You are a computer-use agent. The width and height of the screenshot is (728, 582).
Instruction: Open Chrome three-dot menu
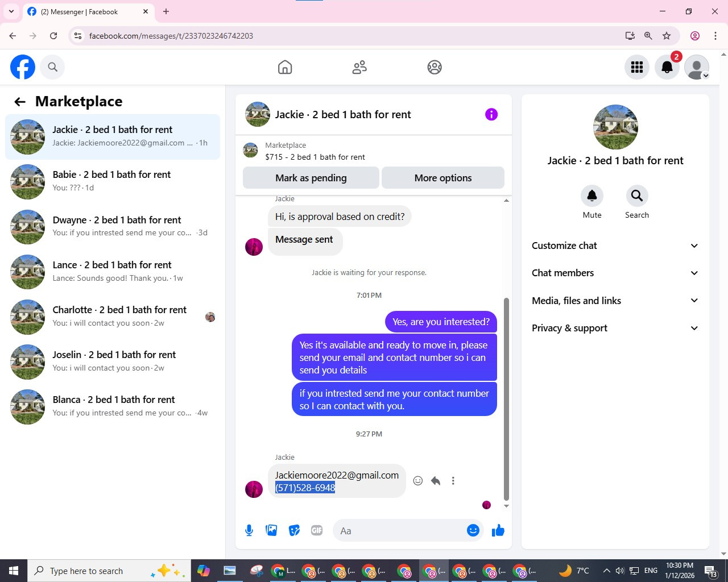(x=715, y=36)
